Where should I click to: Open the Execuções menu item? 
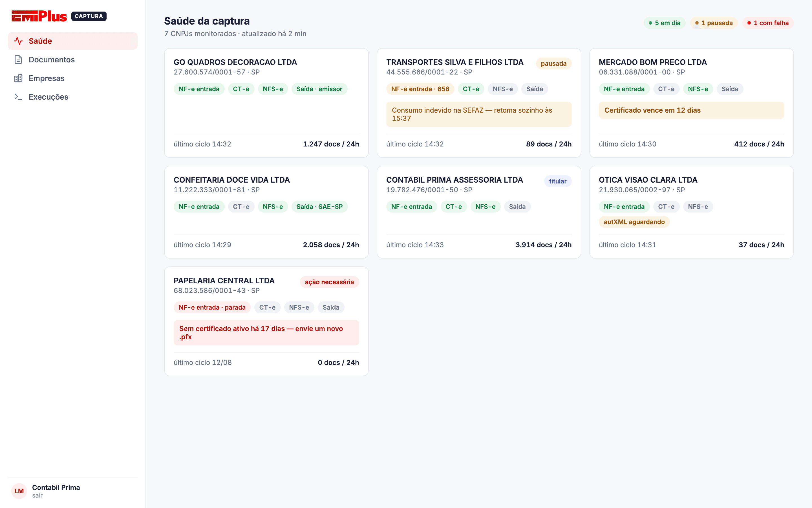pyautogui.click(x=73, y=97)
